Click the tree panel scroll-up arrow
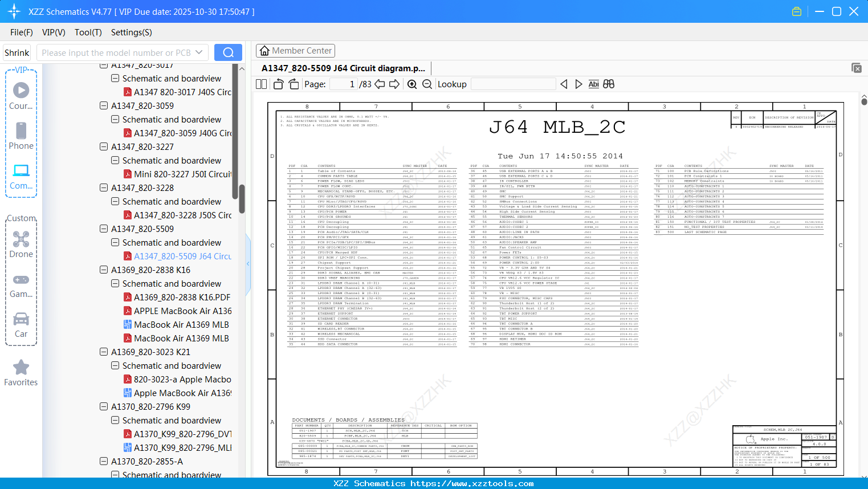 [x=242, y=69]
